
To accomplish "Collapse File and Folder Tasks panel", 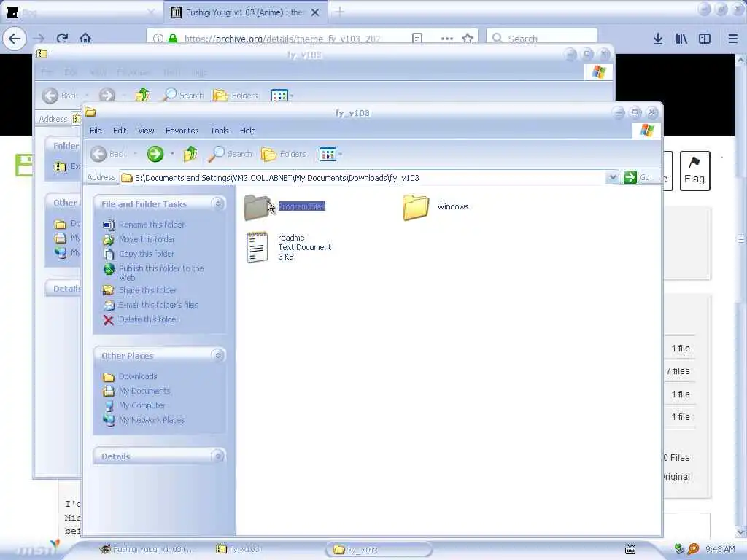I will 217,204.
